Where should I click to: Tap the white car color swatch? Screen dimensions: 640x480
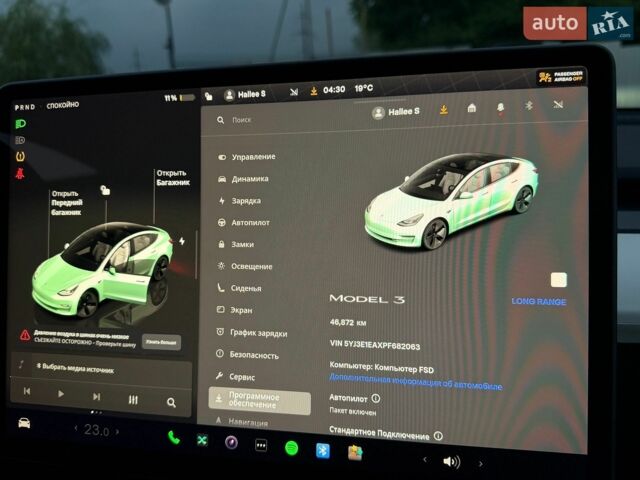[x=558, y=280]
